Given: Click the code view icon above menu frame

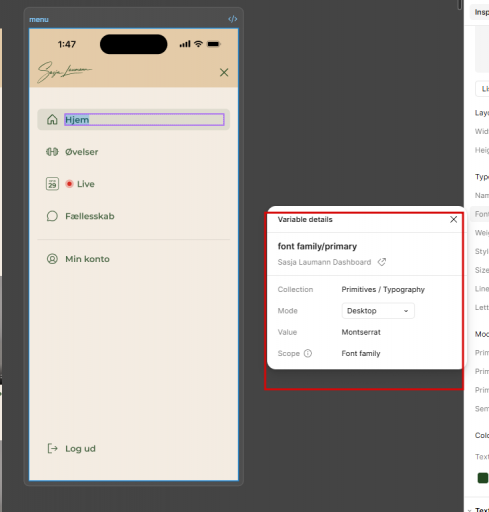Looking at the screenshot, I should pos(233,19).
